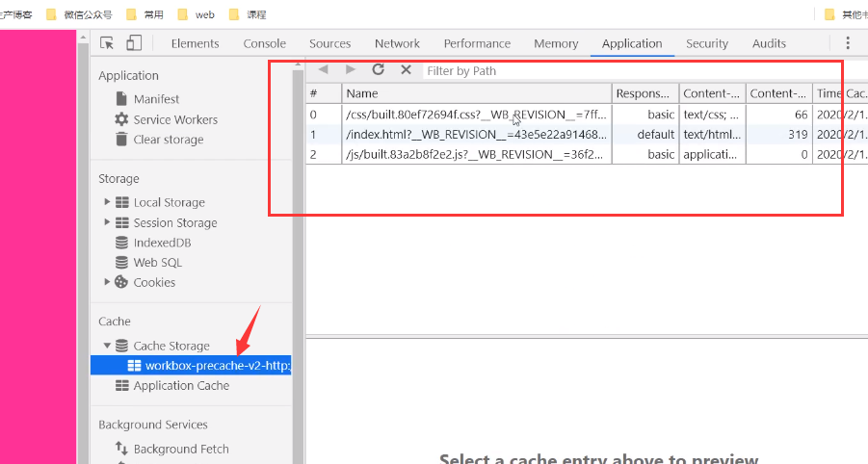The width and height of the screenshot is (868, 464).
Task: Open the 常用 bookmark folder
Action: click(145, 14)
